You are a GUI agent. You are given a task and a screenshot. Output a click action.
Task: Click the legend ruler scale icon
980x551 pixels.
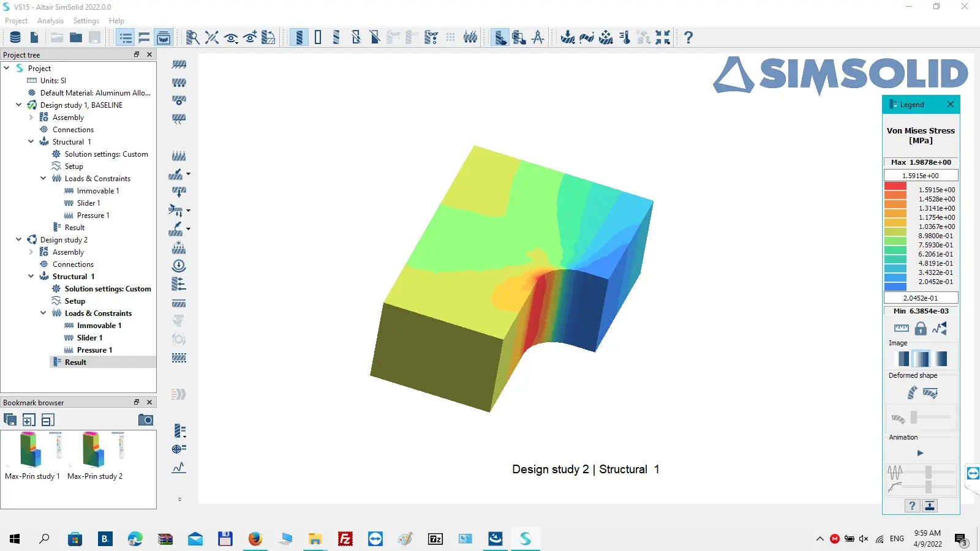(x=902, y=329)
